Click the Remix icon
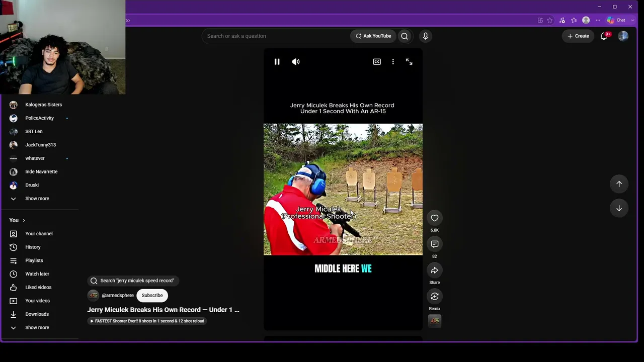 point(435,296)
